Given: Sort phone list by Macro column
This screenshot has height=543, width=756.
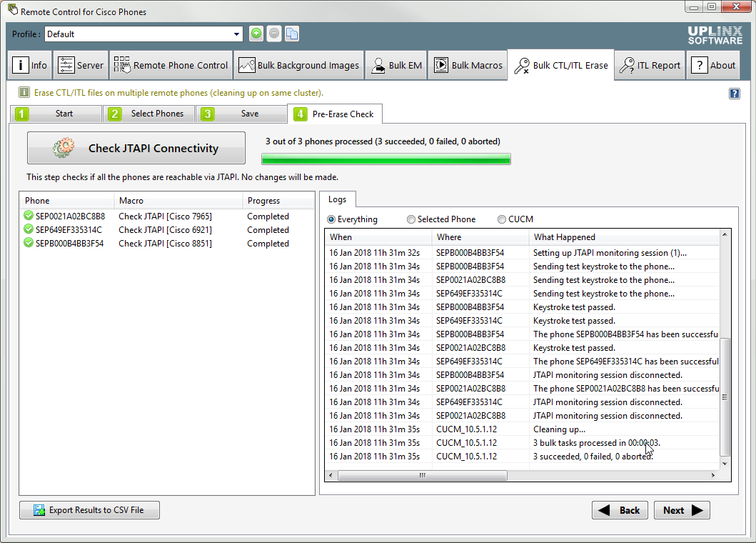Looking at the screenshot, I should [x=178, y=201].
